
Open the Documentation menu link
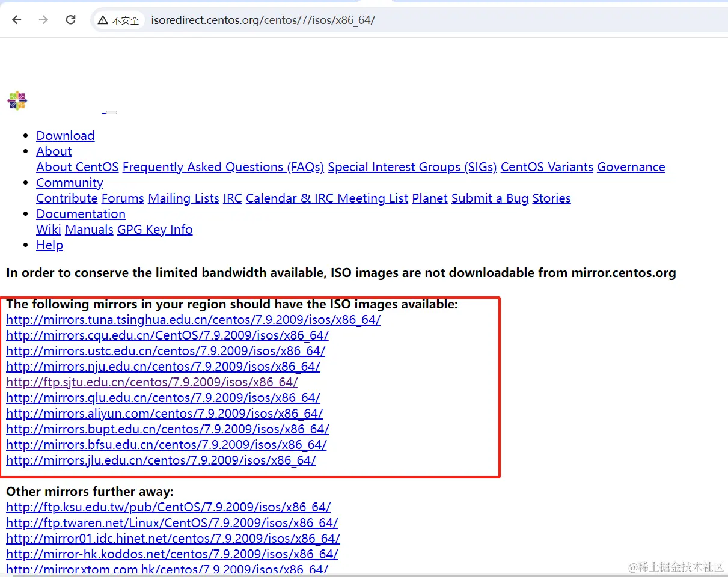pos(81,214)
